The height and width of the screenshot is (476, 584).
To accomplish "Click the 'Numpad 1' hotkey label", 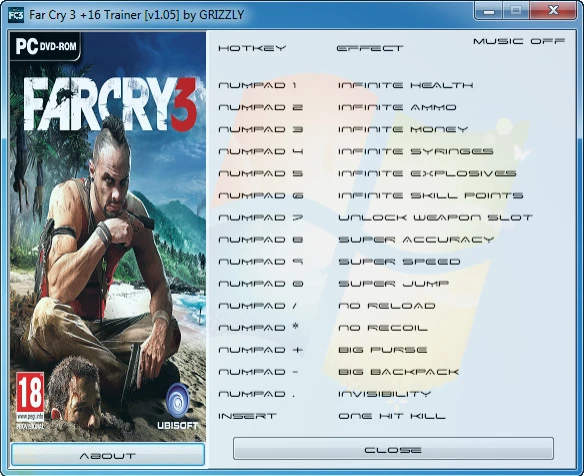I will [x=258, y=85].
